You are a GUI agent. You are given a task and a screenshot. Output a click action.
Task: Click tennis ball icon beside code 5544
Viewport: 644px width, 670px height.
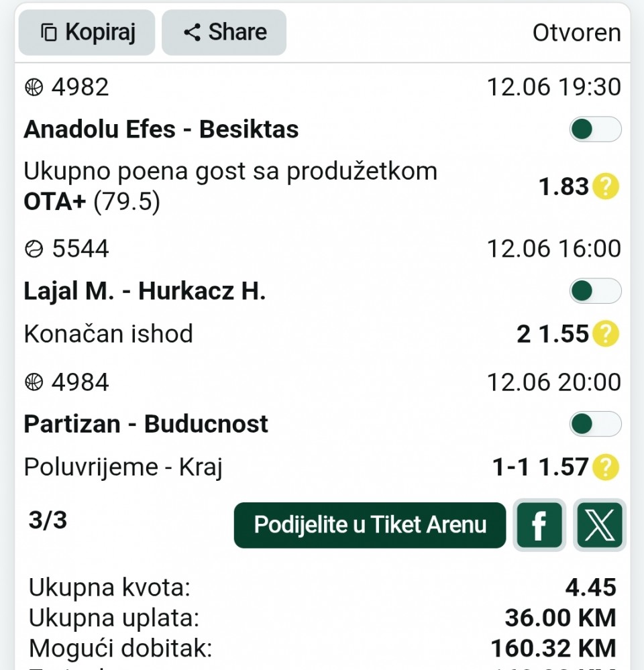34,249
